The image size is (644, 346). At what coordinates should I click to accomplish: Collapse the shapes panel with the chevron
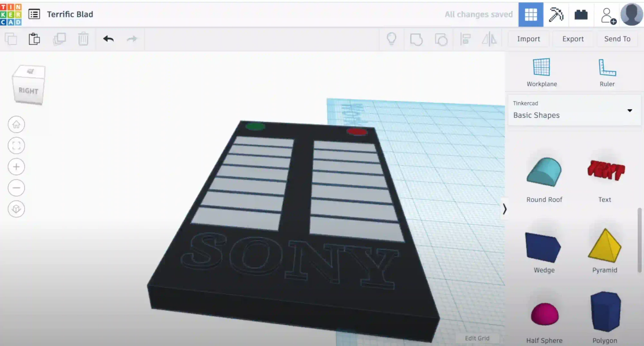click(x=505, y=209)
